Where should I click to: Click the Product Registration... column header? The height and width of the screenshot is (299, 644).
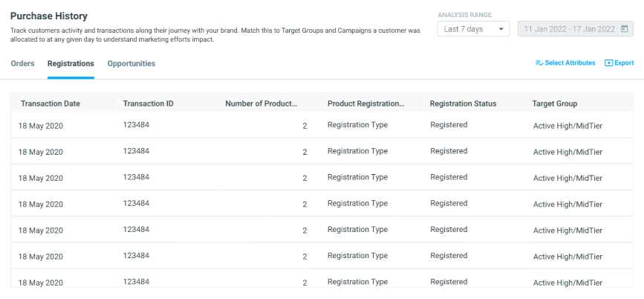(366, 103)
